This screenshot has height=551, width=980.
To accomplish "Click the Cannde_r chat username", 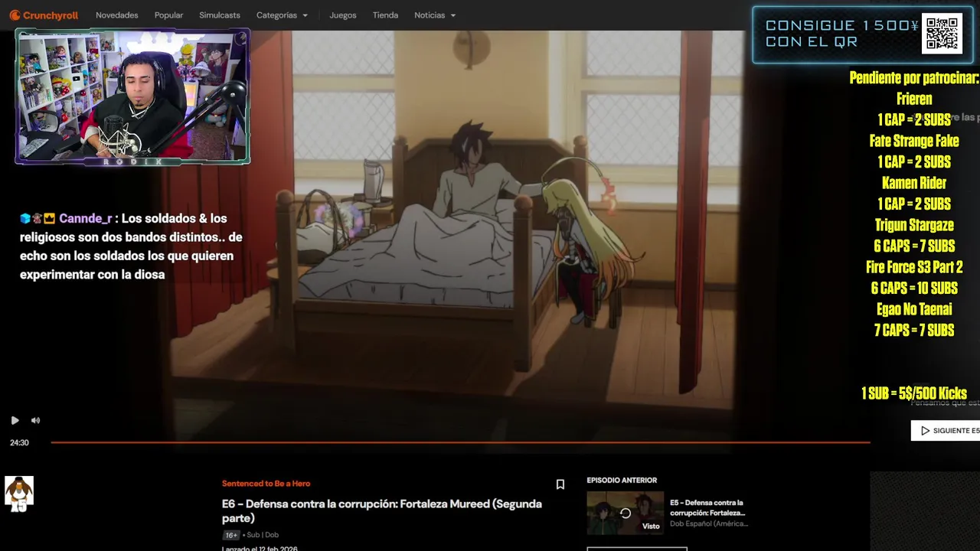I will pos(85,218).
